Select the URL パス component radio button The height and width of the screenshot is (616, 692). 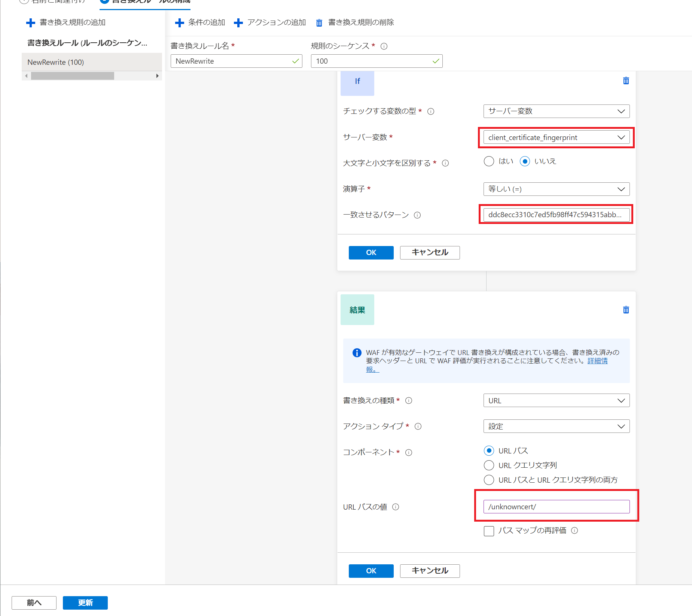click(x=489, y=450)
